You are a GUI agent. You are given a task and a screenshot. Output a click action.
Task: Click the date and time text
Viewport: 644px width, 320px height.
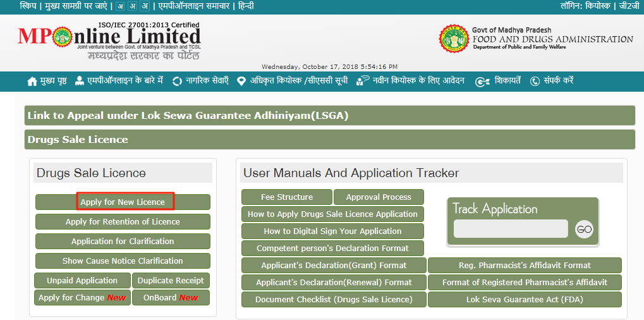click(329, 66)
